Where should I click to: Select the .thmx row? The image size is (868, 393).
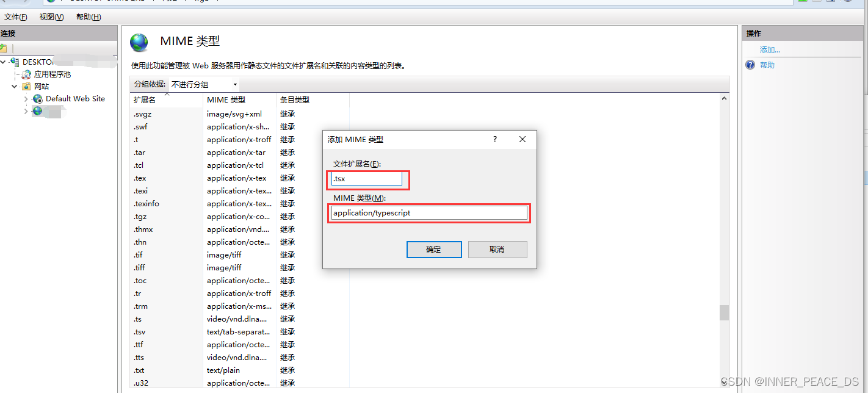240,229
